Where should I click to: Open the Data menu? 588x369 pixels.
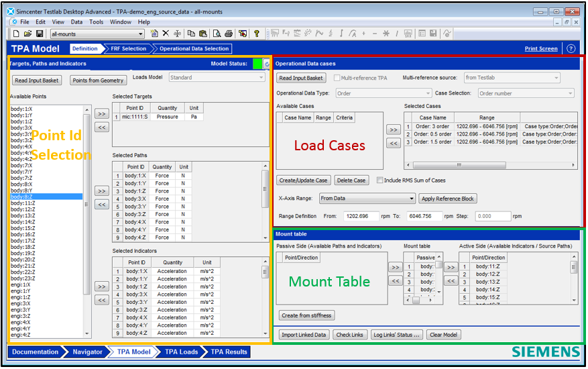click(76, 21)
